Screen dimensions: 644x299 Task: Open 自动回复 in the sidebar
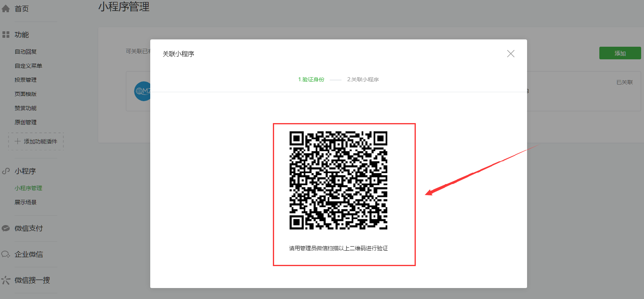26,52
